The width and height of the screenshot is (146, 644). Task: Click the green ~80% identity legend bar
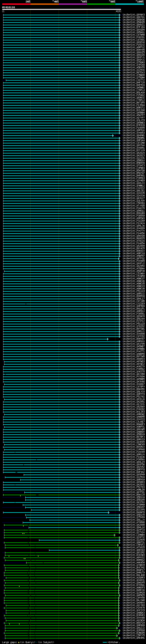(x=101, y=4)
